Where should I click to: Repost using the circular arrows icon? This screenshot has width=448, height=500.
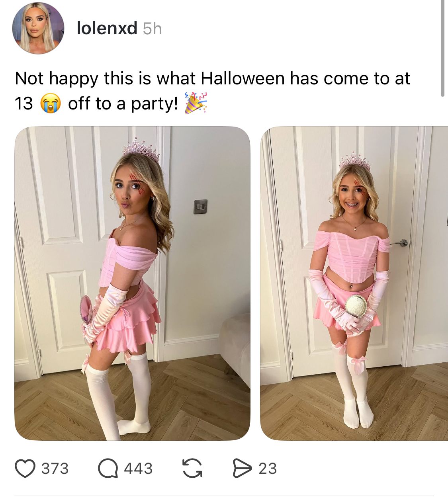192,468
